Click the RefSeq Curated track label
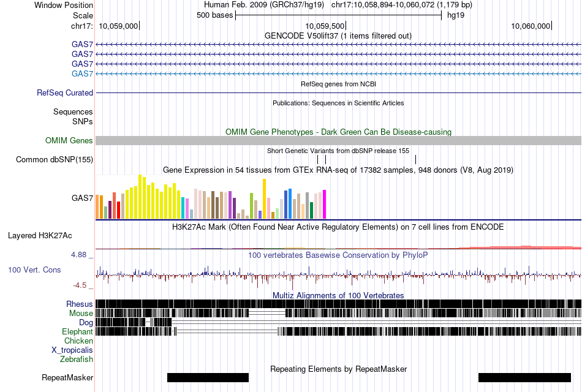582x392 pixels. (x=65, y=93)
